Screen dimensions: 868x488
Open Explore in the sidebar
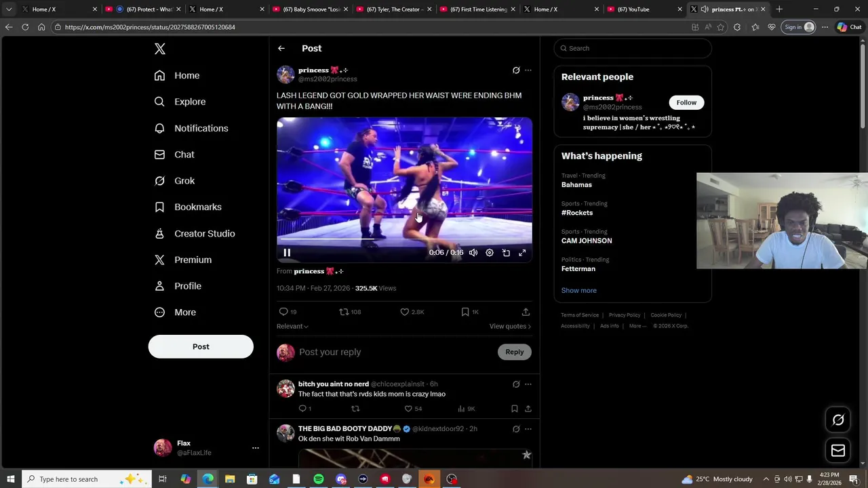(180, 102)
